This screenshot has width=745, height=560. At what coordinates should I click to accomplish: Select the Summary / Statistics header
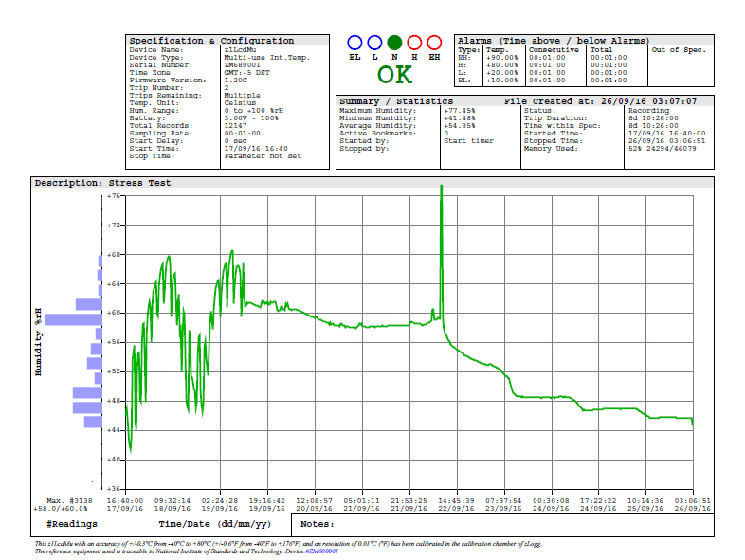pyautogui.click(x=397, y=100)
